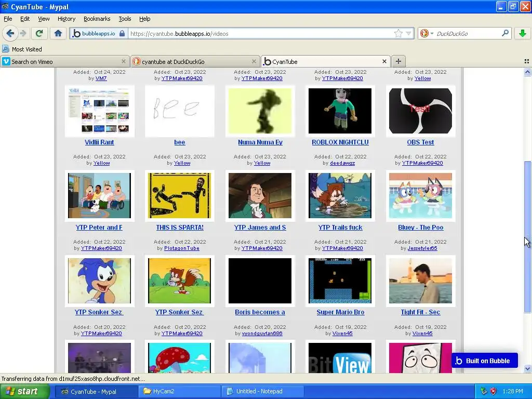Viewport: 532px width, 399px height.
Task: Click the system tray clock 1:28 PM
Action: (513, 391)
